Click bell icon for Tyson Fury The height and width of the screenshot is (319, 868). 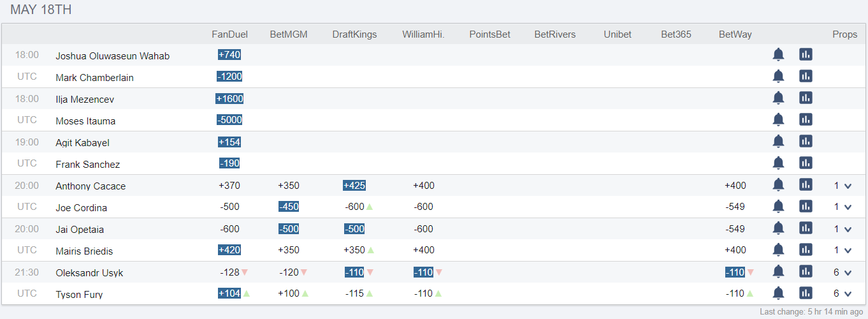point(778,293)
